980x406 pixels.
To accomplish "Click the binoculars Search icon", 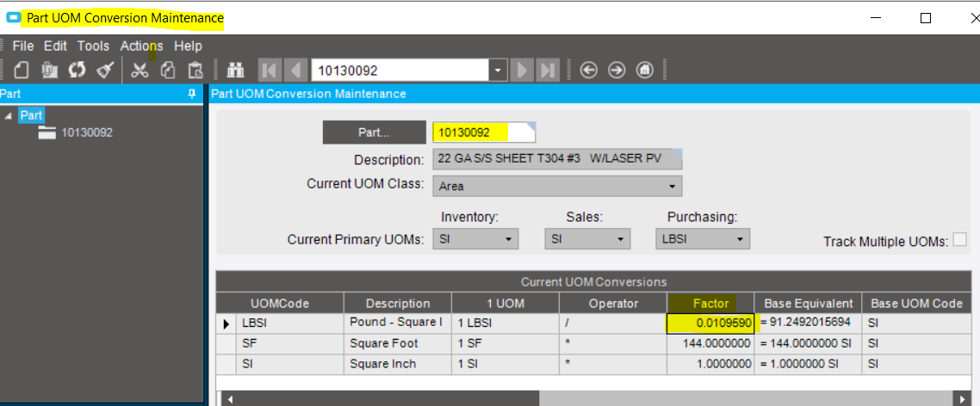I will tap(235, 70).
